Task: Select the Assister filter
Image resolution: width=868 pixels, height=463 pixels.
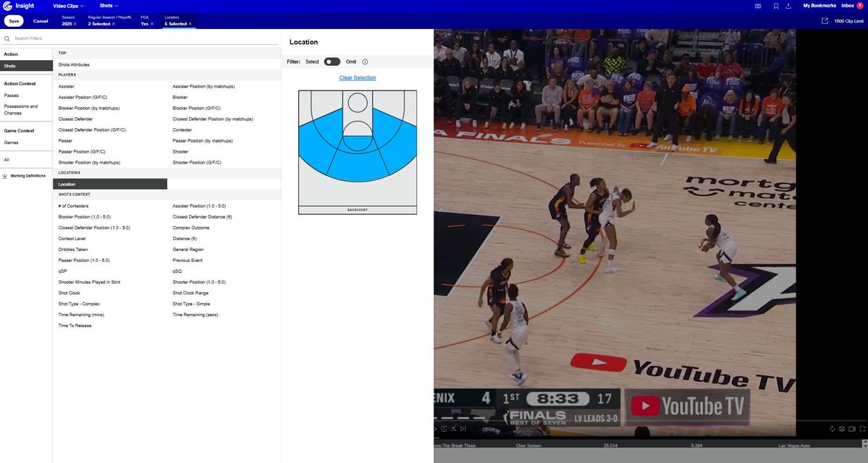Action: click(x=66, y=86)
